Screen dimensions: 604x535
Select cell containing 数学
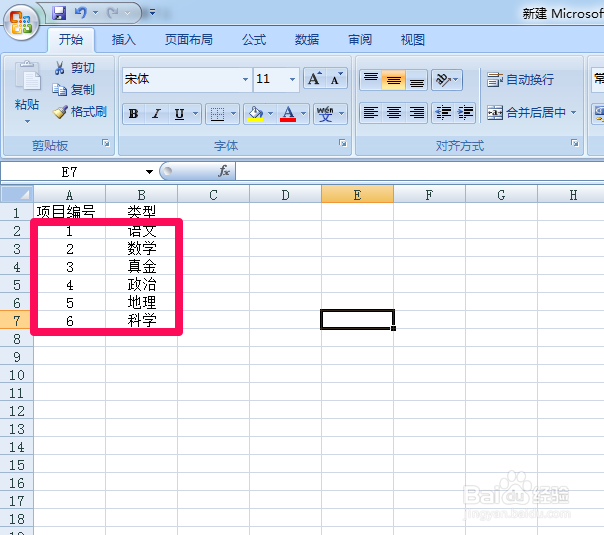click(x=141, y=248)
